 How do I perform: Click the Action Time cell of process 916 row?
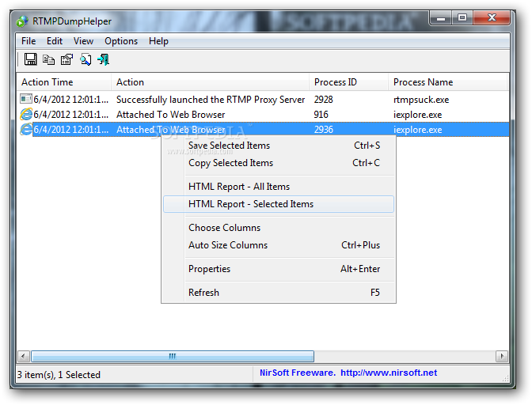71,115
